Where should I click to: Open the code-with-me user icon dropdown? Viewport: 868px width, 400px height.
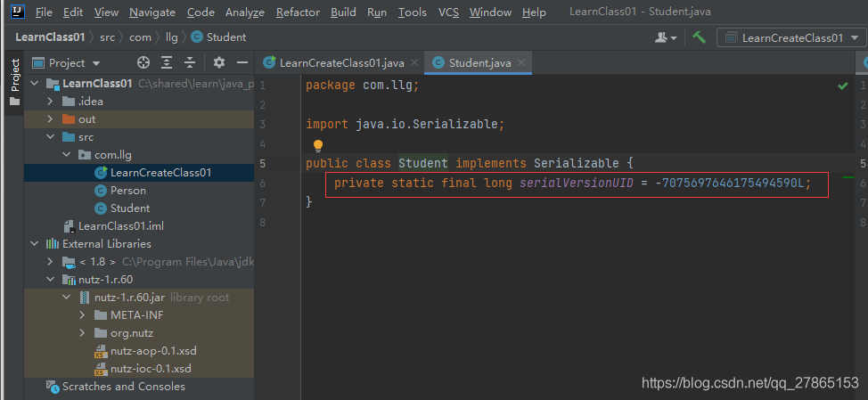tap(665, 37)
